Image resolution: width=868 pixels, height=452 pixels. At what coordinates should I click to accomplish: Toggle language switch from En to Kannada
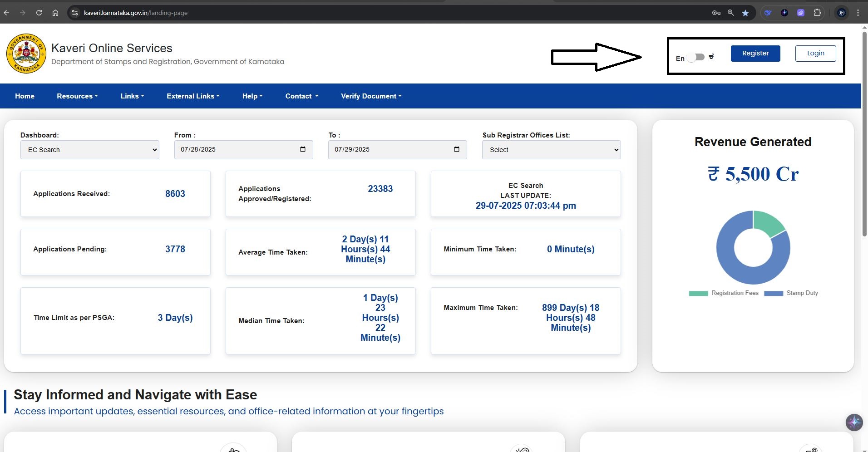pos(695,57)
